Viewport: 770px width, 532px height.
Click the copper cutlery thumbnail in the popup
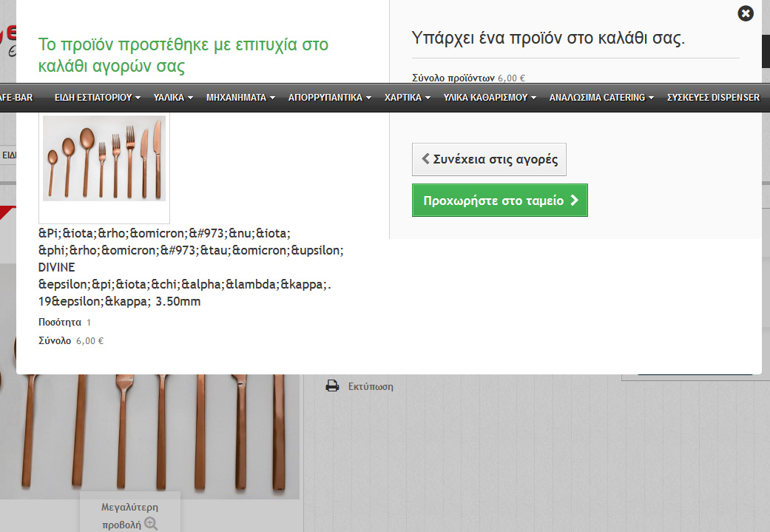[x=104, y=158]
